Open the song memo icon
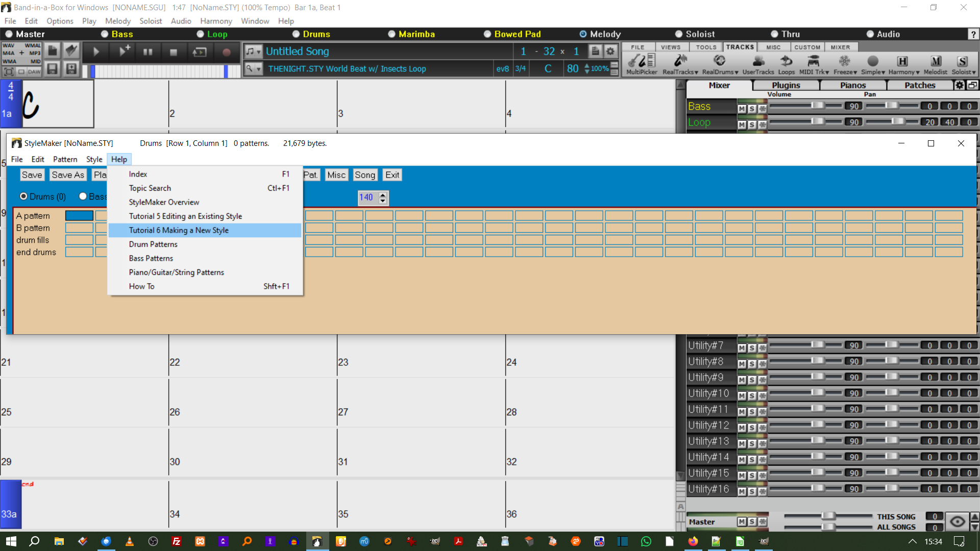This screenshot has height=551, width=980. [x=595, y=51]
